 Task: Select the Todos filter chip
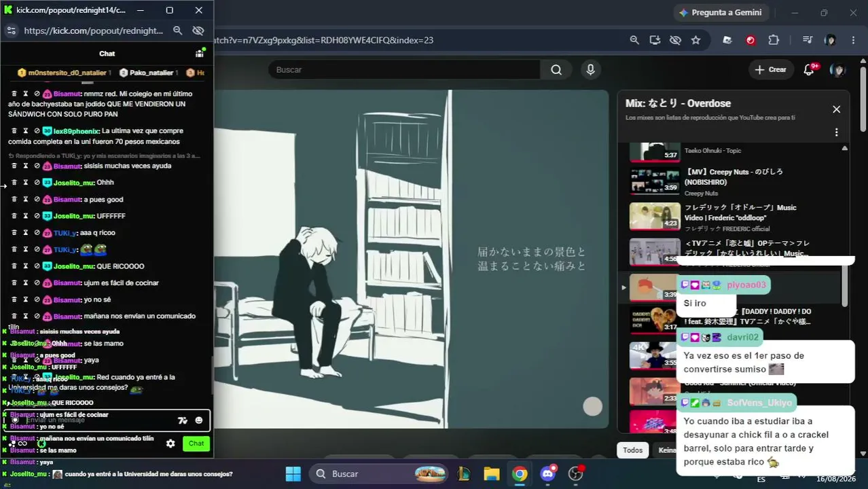point(632,450)
